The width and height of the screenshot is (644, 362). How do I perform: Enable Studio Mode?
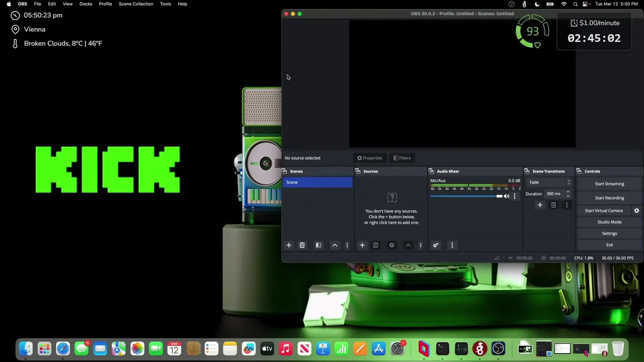609,222
